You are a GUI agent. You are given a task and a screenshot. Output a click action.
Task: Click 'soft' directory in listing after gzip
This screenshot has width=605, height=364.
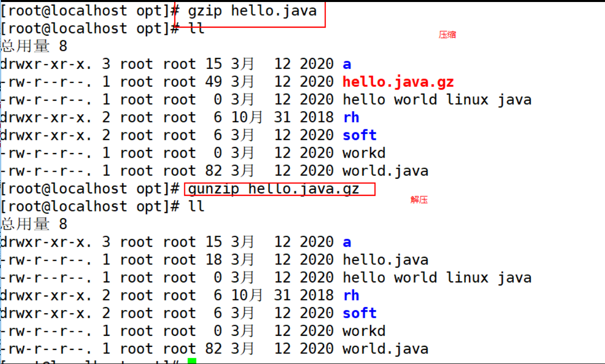pos(360,135)
